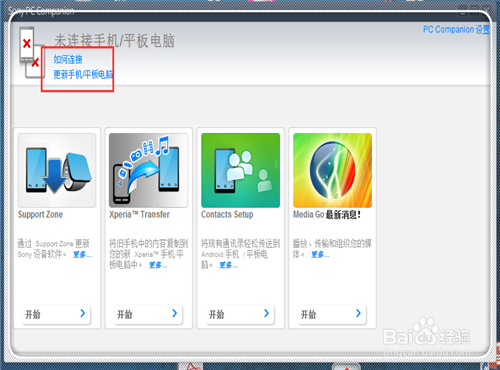Click the Contacts Setup title text

coord(227,215)
